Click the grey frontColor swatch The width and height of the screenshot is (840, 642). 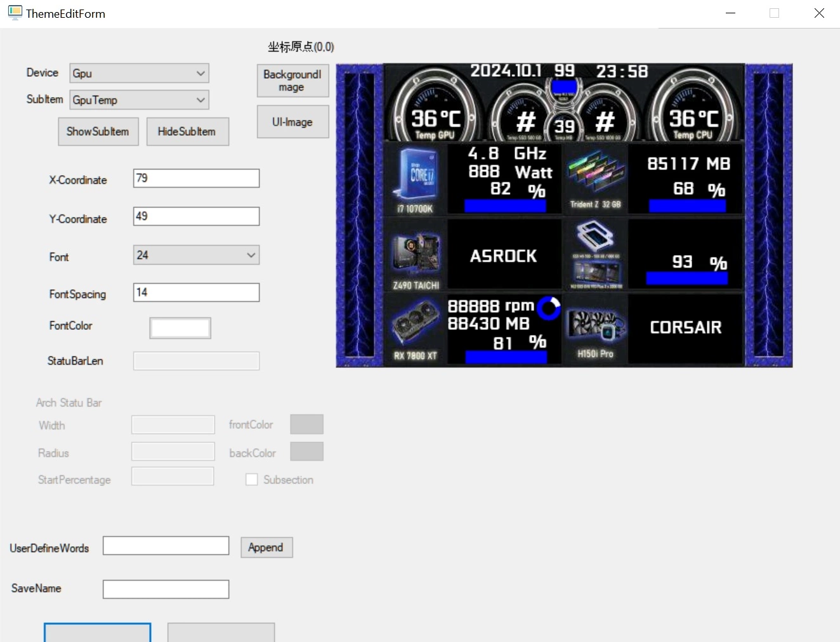pyautogui.click(x=306, y=424)
